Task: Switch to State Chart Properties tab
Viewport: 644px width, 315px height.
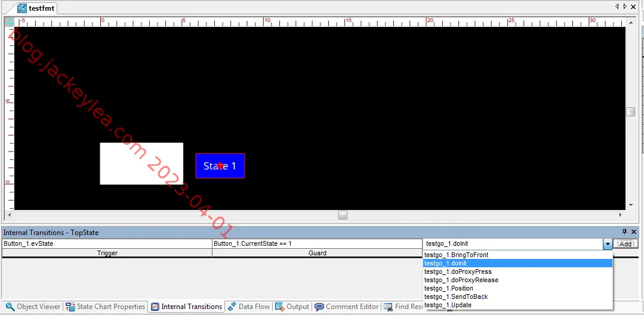Action: [106, 307]
